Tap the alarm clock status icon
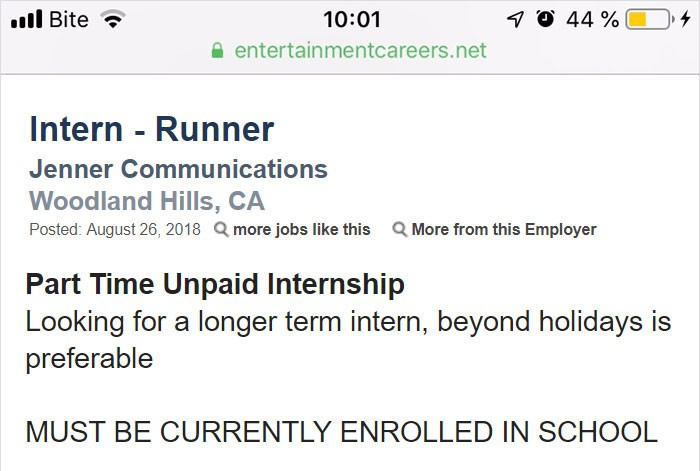The image size is (700, 471). point(546,19)
